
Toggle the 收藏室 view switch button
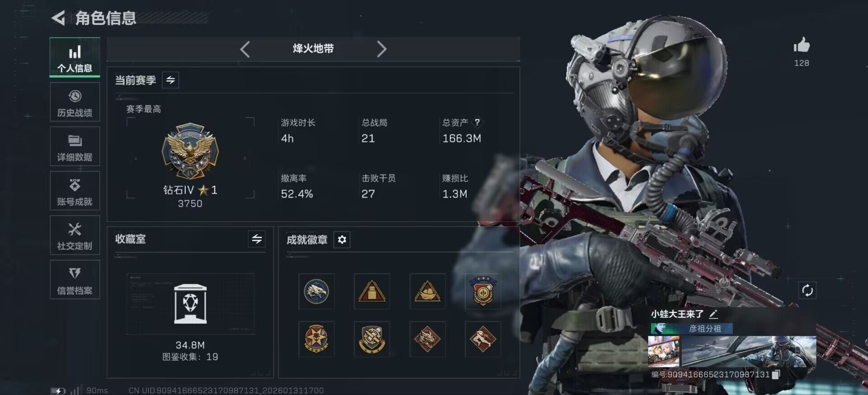point(257,239)
